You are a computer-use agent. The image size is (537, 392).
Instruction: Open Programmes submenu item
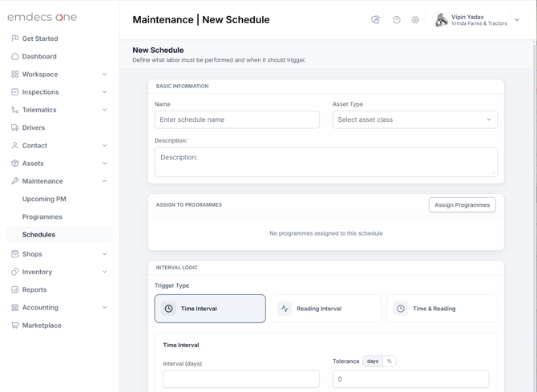[x=42, y=217]
